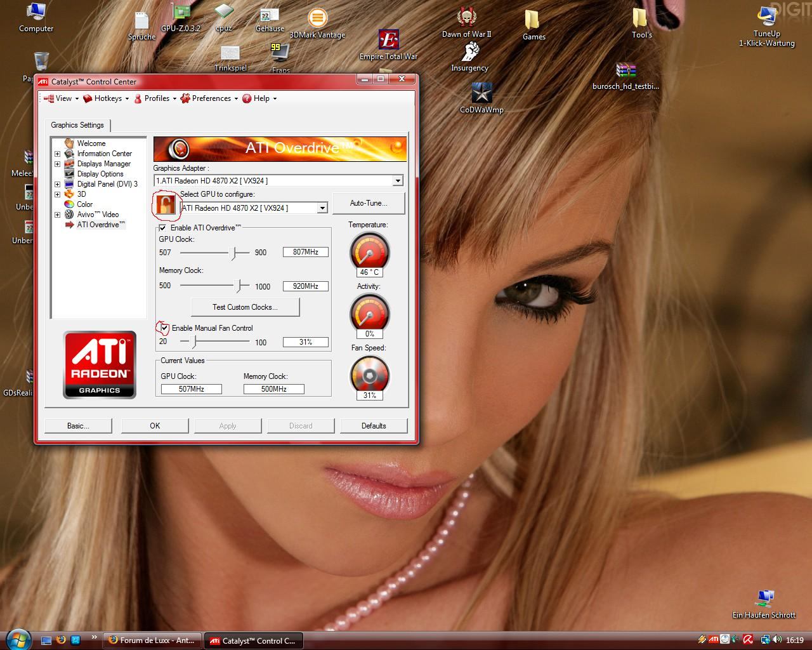Open the Windows Start menu

[17, 639]
